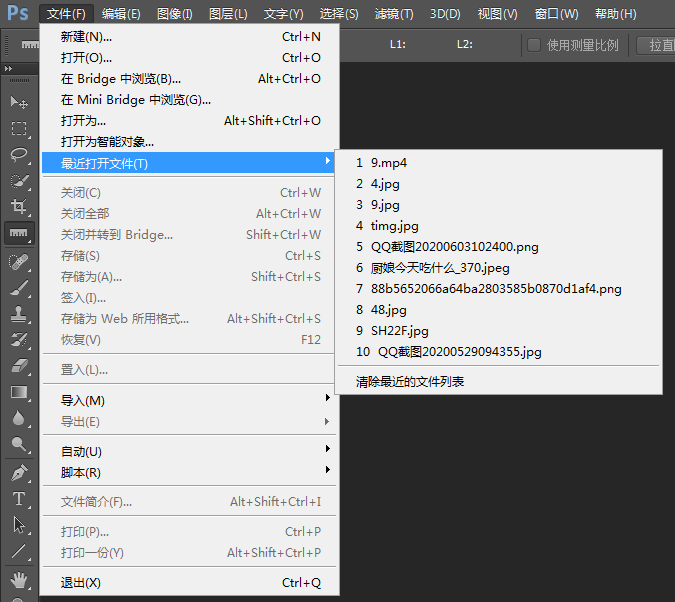Viewport: 675px width, 602px height.
Task: Select the Crop tool
Action: pos(19,207)
